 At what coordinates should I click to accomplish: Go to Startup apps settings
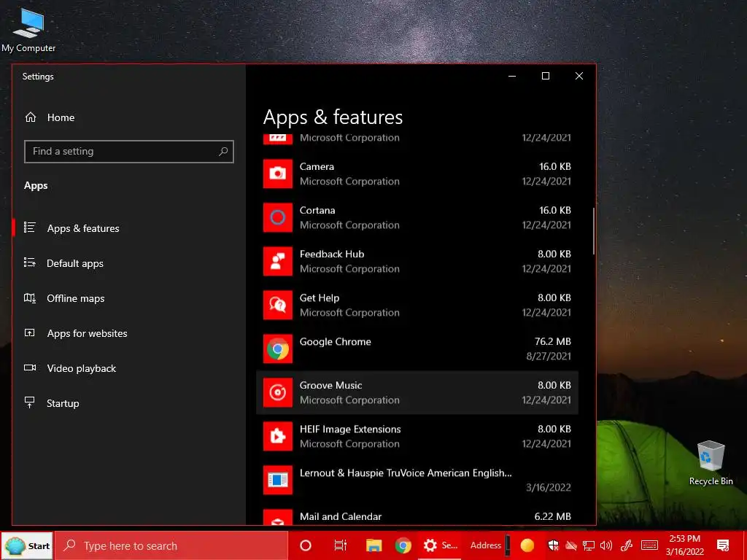coord(128,403)
